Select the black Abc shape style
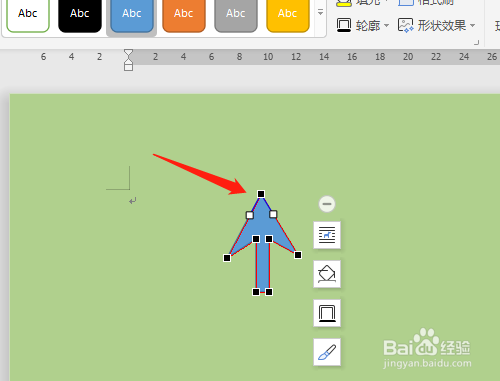This screenshot has width=500, height=381. click(80, 15)
